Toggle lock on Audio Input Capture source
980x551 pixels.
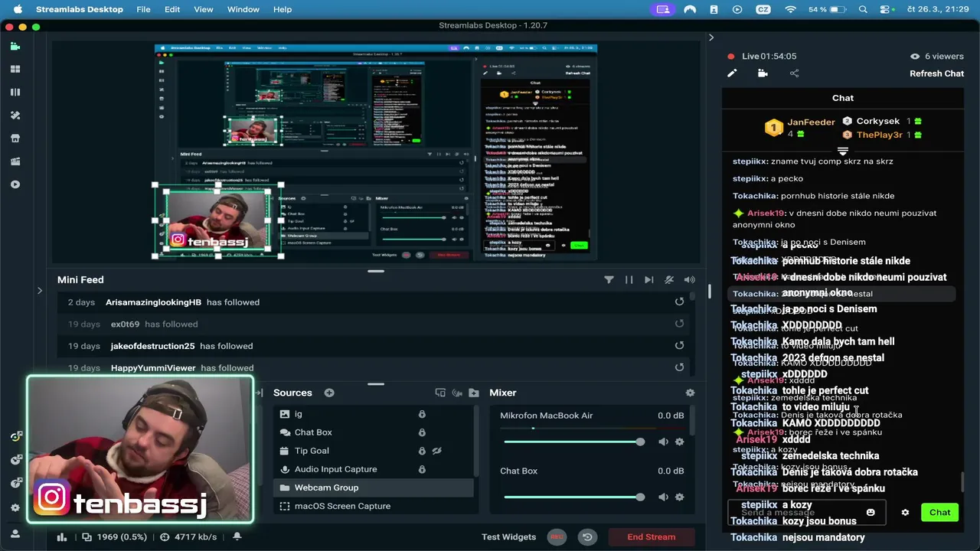421,469
